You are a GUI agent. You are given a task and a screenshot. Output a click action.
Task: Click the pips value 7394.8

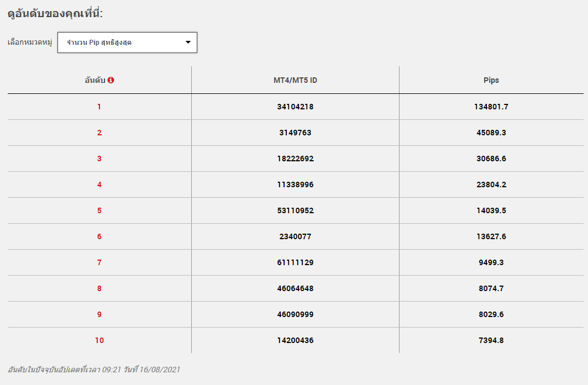pos(491,340)
